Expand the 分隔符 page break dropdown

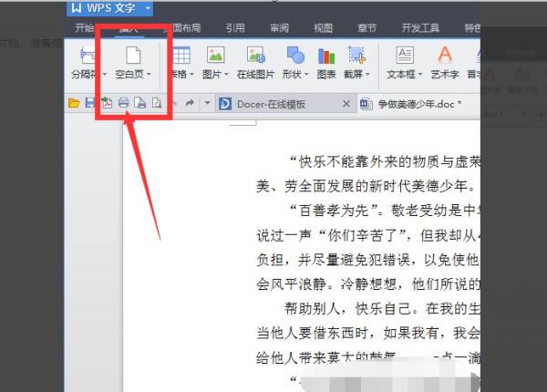(105, 75)
